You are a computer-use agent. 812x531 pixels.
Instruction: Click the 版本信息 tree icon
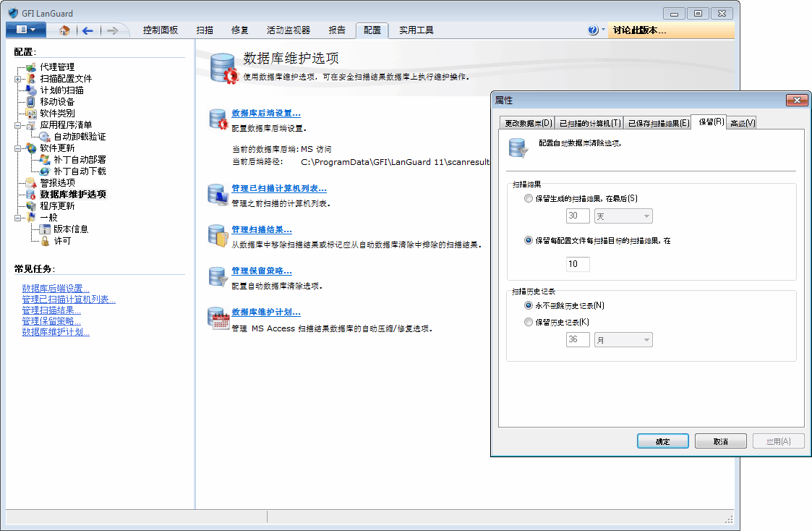tap(45, 229)
